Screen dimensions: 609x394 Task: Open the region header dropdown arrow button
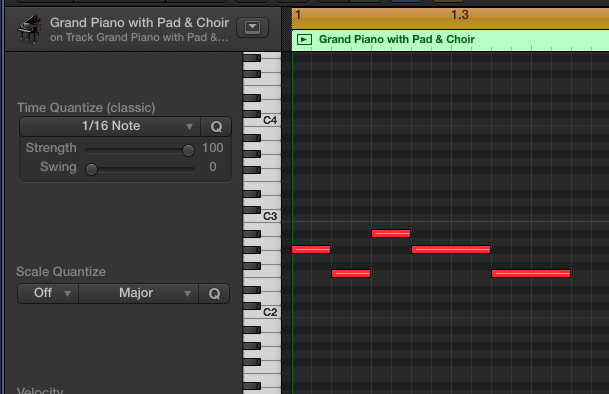[252, 27]
